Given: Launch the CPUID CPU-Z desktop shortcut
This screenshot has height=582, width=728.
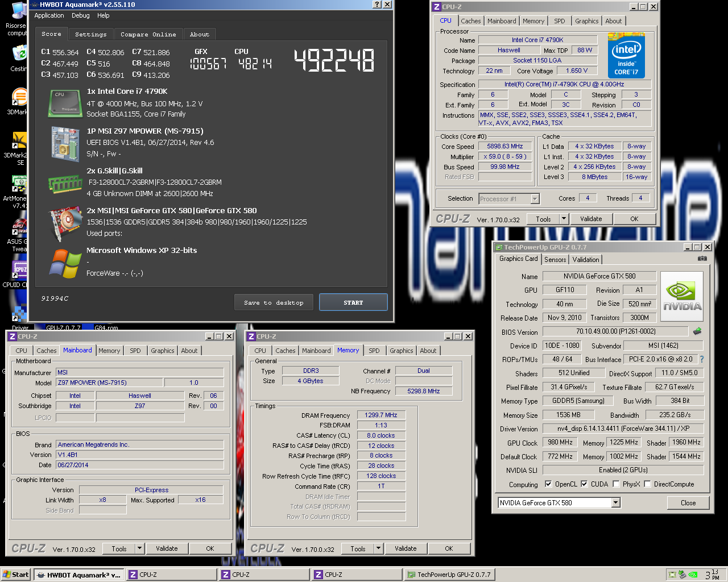Looking at the screenshot, I should pyautogui.click(x=19, y=270).
